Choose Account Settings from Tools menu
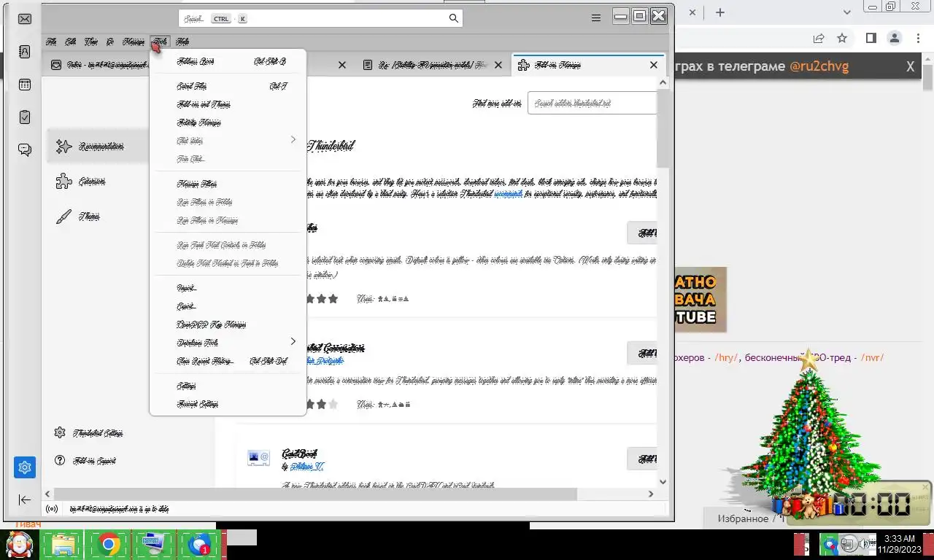 coord(228,404)
